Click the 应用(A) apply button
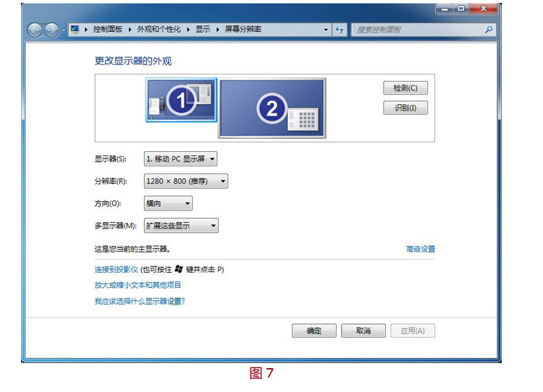Screen dimensions: 543x392 [x=413, y=331]
